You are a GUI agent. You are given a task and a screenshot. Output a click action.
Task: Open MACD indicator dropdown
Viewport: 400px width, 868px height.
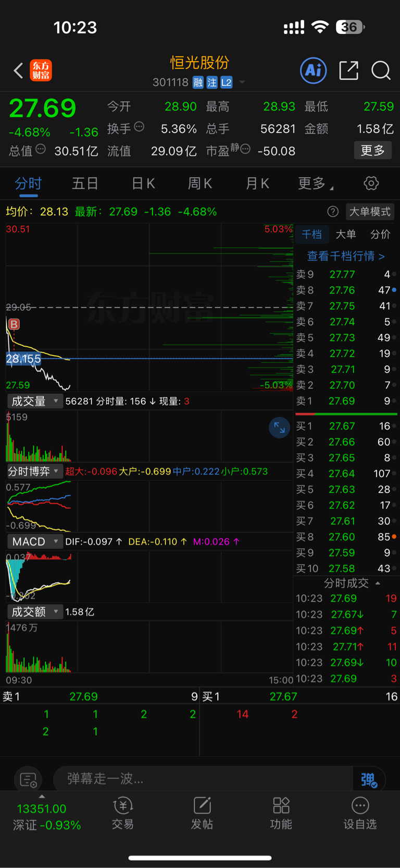tap(35, 542)
